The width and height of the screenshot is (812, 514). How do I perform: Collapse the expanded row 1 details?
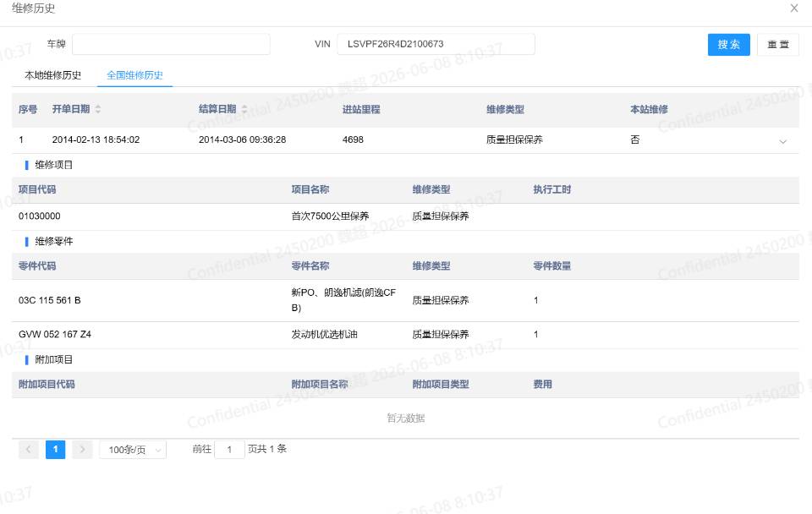click(782, 141)
